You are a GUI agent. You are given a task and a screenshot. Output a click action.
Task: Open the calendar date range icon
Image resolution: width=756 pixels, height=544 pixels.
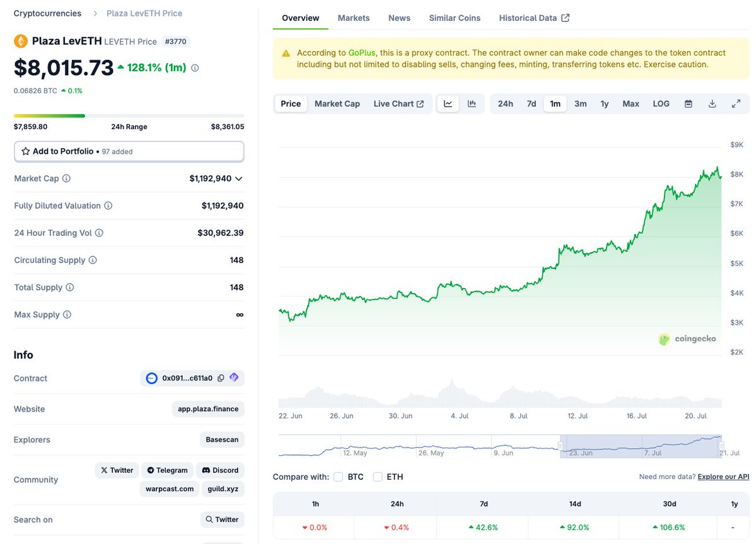[x=689, y=103]
